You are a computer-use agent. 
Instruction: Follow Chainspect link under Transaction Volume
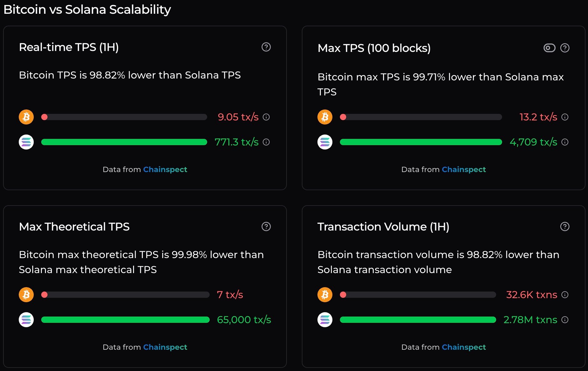coord(464,347)
